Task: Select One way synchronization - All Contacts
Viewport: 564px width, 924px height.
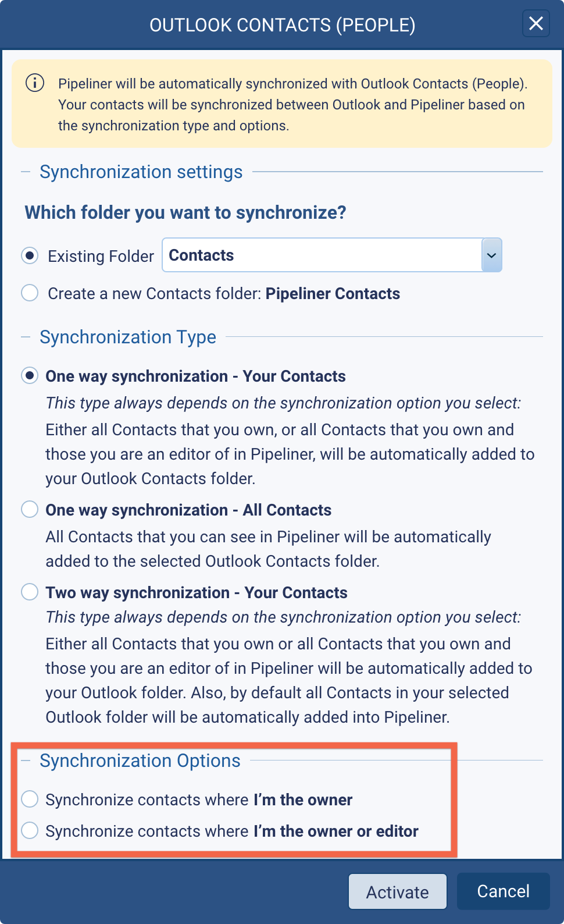Action: (30, 510)
